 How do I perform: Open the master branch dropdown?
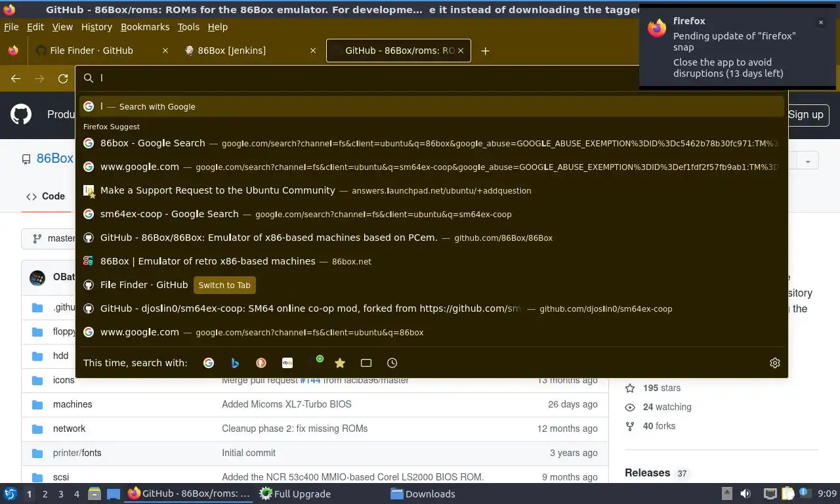point(50,238)
